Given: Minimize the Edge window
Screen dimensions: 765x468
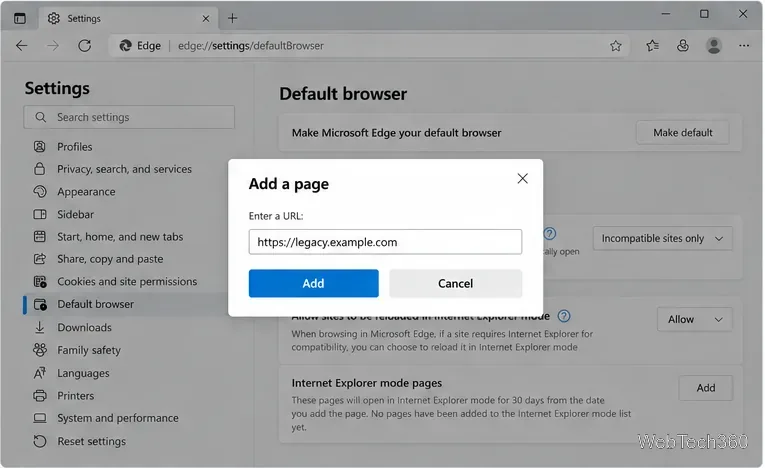Looking at the screenshot, I should [665, 14].
